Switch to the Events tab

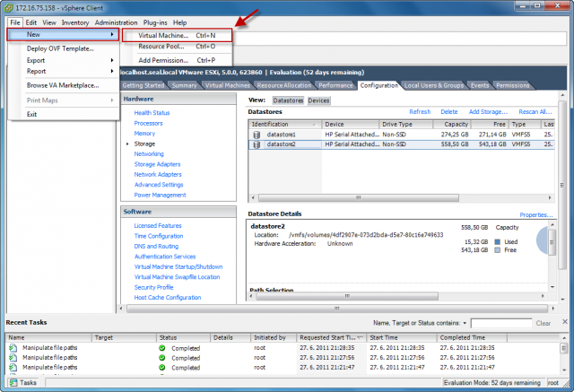tap(480, 85)
